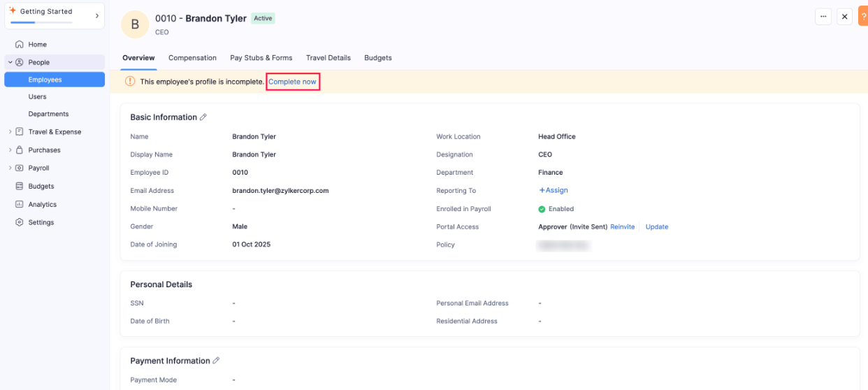Open the Pay Stubs & Forms tab
The height and width of the screenshot is (390, 868).
coord(261,58)
